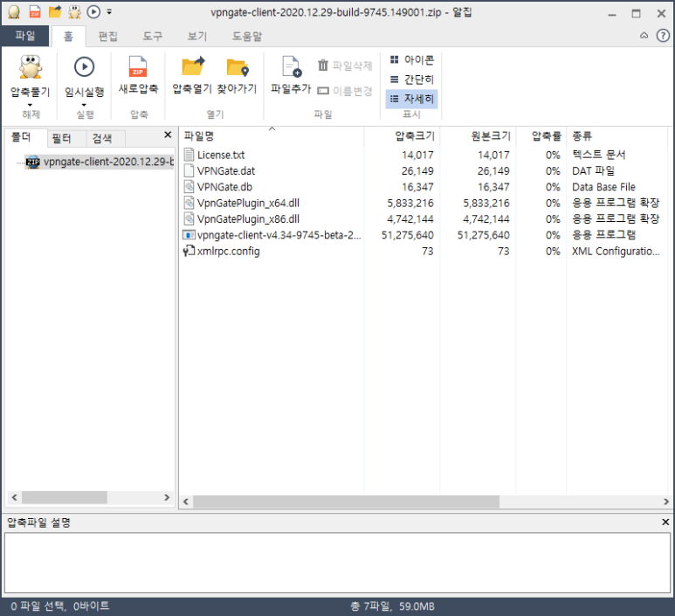Click the 찾아가기 folder location icon
Viewport: 675px width, 616px height.
pos(238,67)
